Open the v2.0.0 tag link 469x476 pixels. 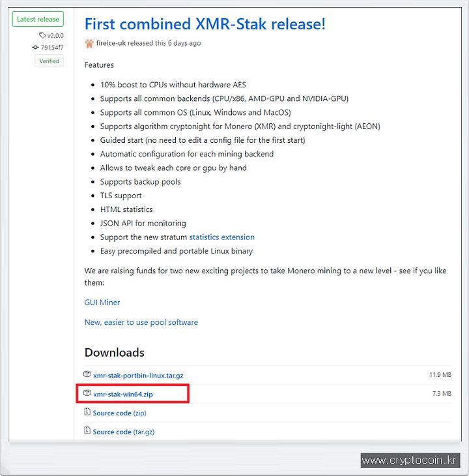pos(55,36)
